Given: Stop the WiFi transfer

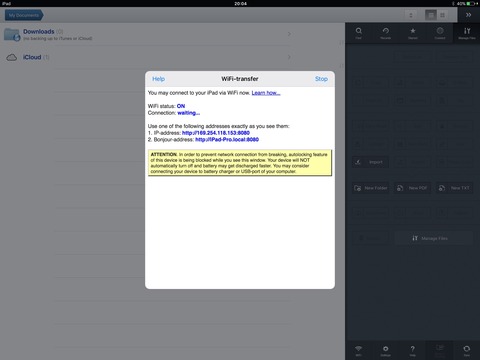Looking at the screenshot, I should [x=321, y=79].
